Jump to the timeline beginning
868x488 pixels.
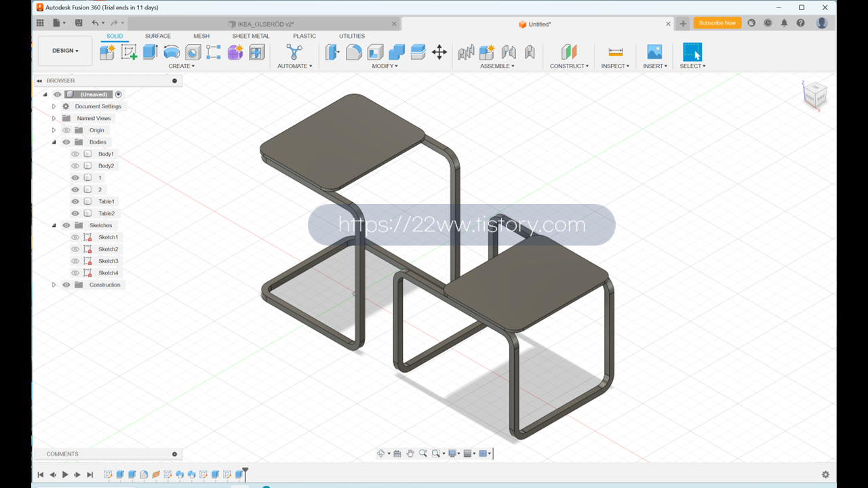40,474
